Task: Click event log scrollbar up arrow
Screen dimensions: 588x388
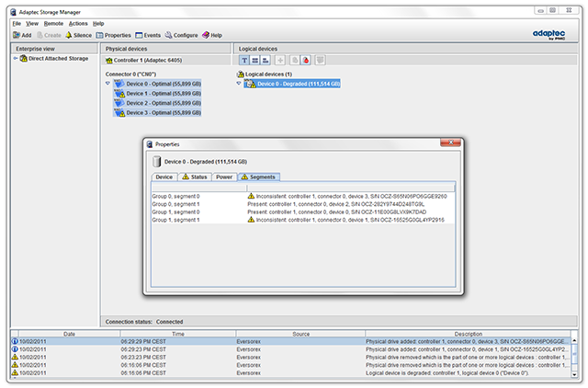Action: tap(574, 341)
